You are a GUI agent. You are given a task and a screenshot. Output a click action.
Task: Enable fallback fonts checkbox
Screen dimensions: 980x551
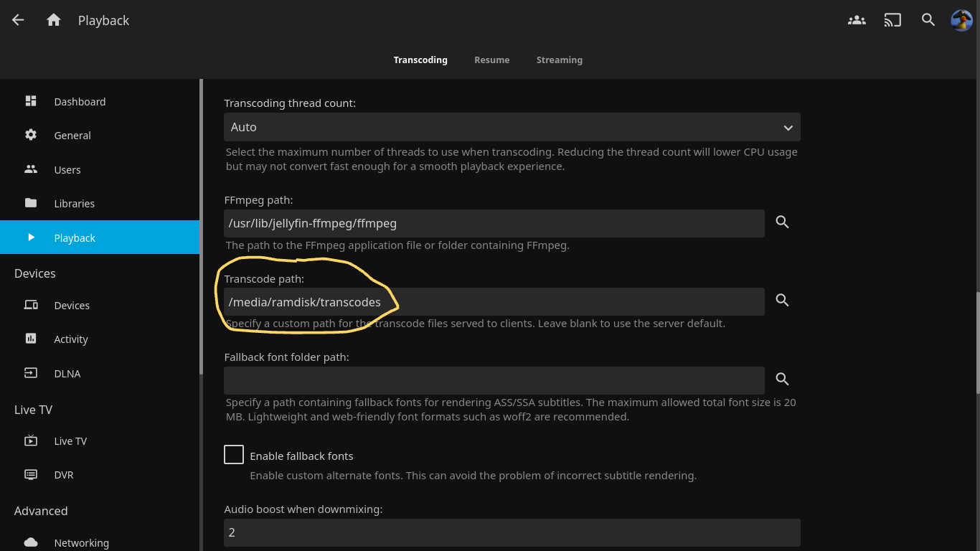[x=234, y=455]
